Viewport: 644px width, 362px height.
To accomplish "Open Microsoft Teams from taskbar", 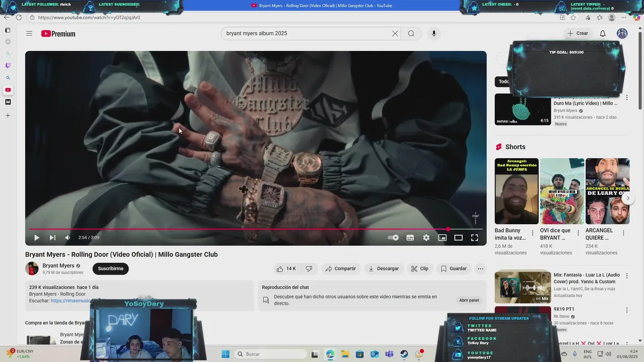I will (x=389, y=354).
